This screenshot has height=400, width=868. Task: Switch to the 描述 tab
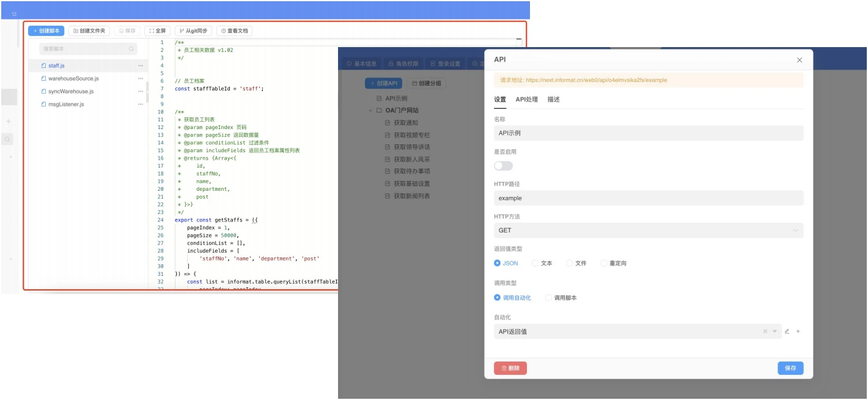(x=554, y=99)
